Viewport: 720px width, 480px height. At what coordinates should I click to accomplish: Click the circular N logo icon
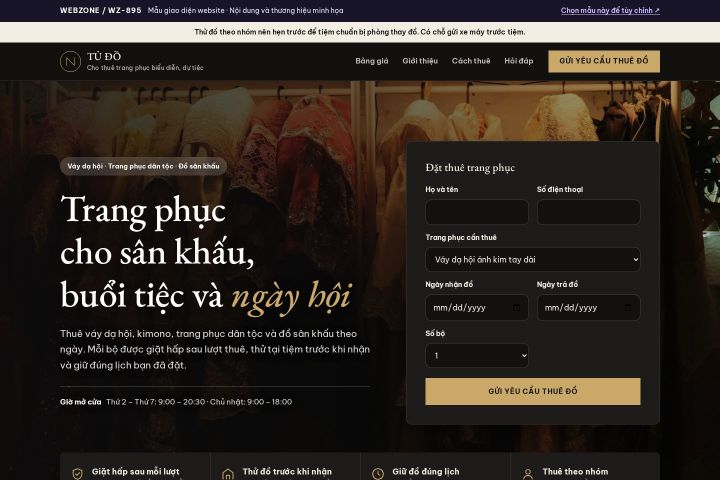[x=70, y=61]
